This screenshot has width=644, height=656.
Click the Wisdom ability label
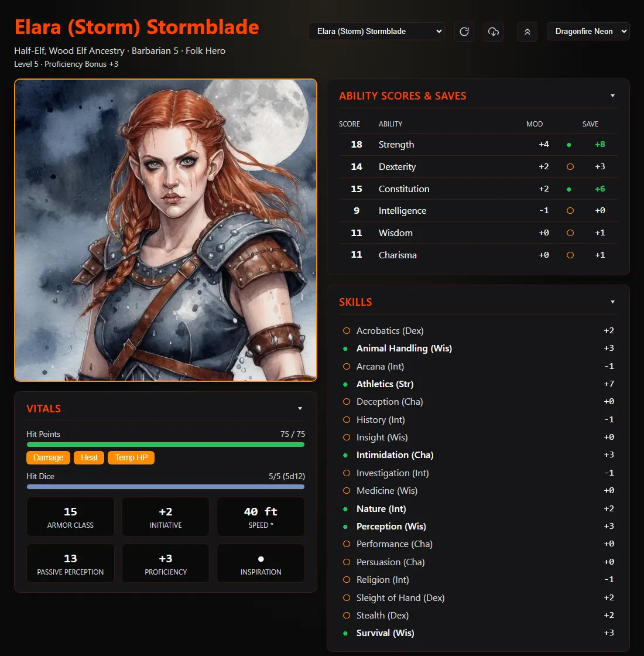[x=395, y=233]
